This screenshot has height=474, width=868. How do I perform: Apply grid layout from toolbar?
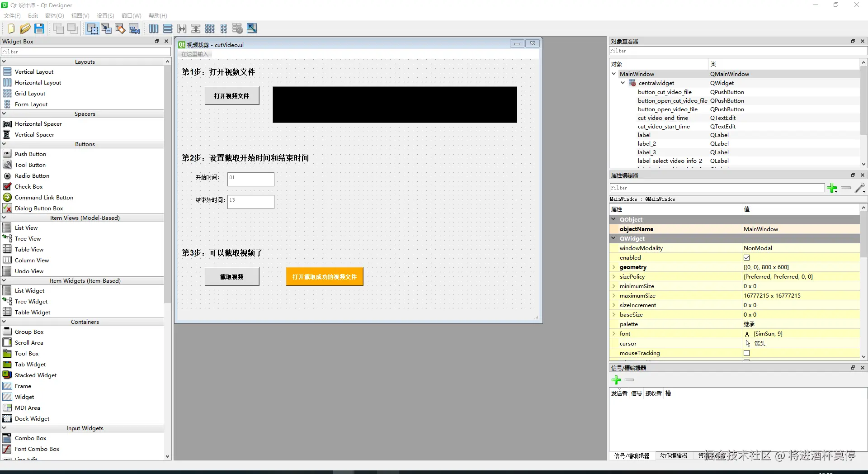(x=210, y=28)
